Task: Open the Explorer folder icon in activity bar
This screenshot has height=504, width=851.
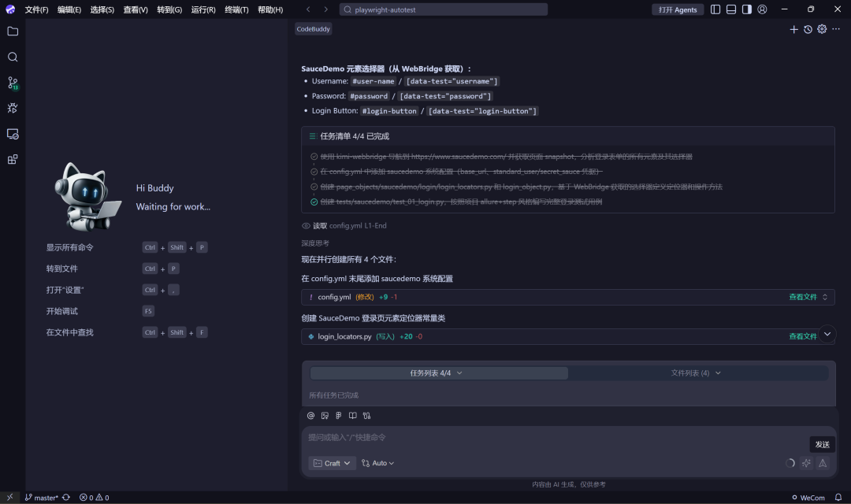Action: (13, 31)
